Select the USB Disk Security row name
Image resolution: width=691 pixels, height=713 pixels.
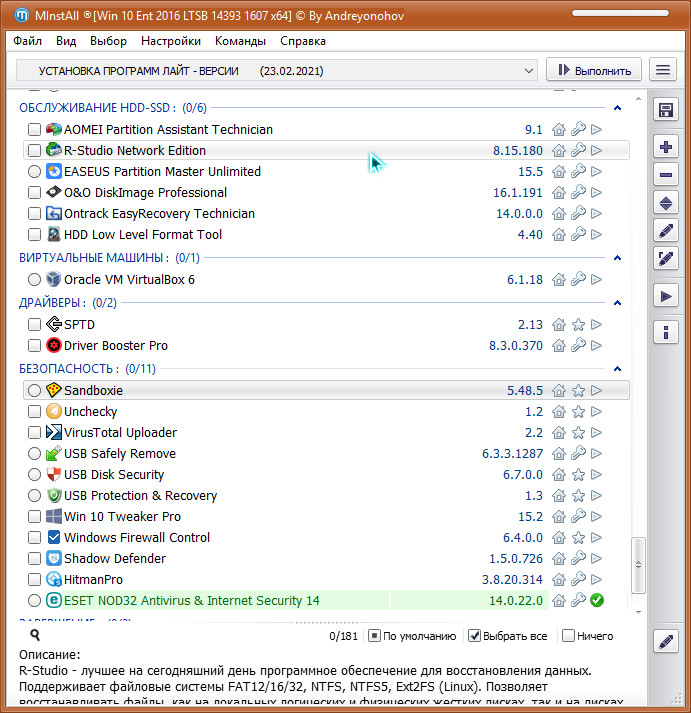114,474
